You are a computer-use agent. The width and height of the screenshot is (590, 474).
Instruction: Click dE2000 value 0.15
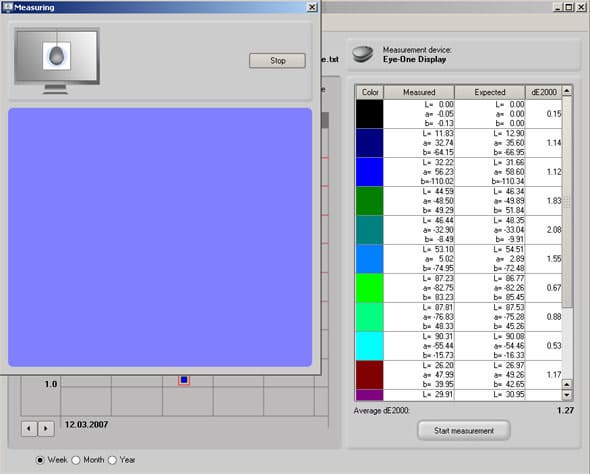tap(554, 114)
